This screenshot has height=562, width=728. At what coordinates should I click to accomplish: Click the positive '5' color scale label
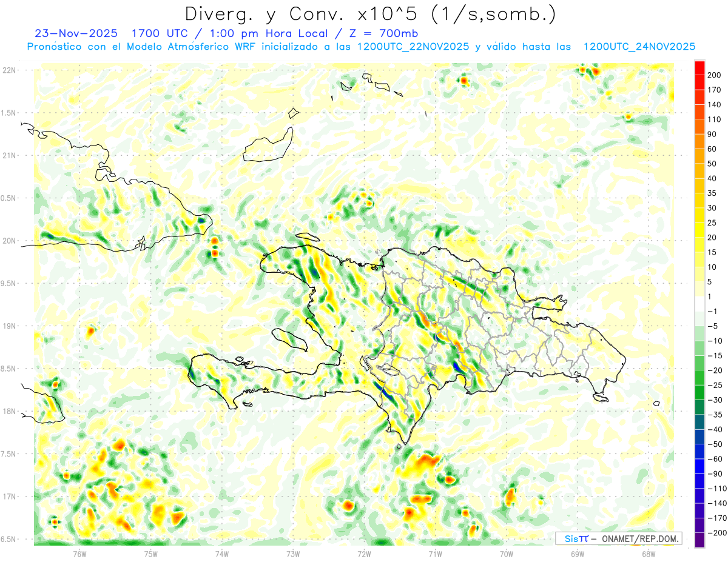point(710,282)
